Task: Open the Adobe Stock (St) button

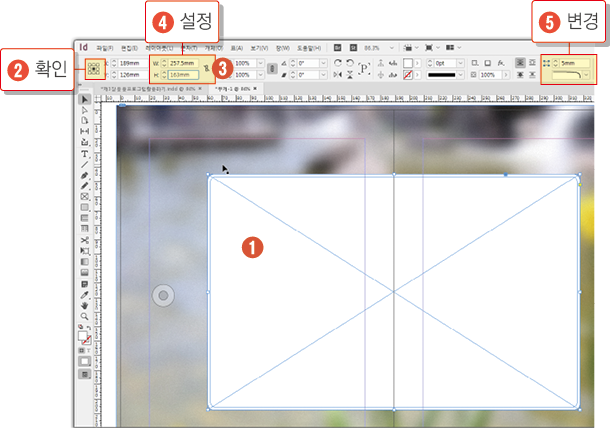Action: tap(353, 47)
